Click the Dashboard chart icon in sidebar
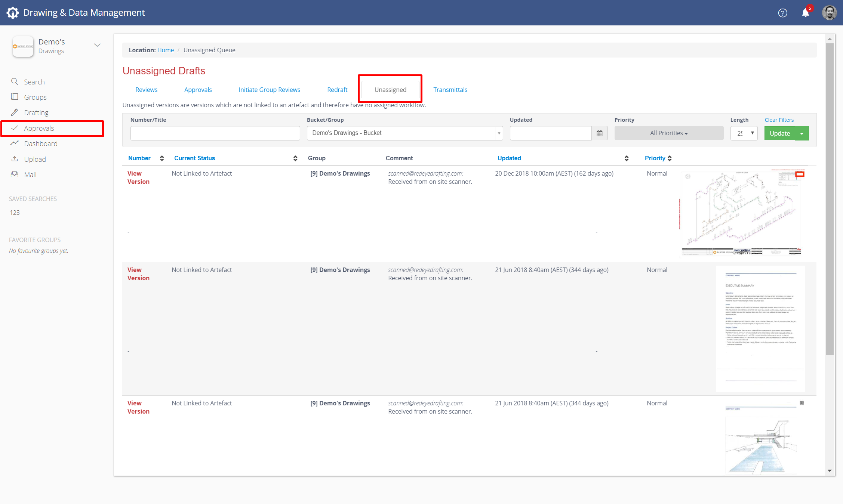The image size is (843, 504). tap(15, 143)
